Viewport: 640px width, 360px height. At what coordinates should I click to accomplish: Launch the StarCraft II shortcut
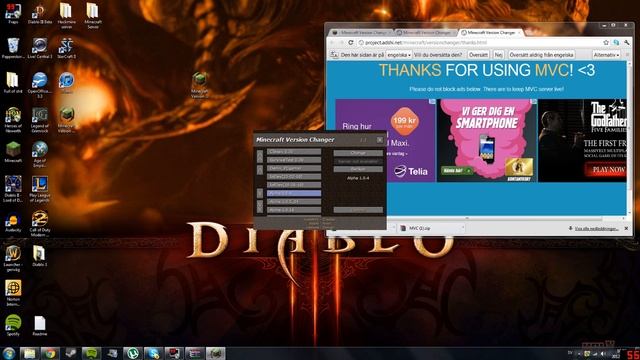66,48
